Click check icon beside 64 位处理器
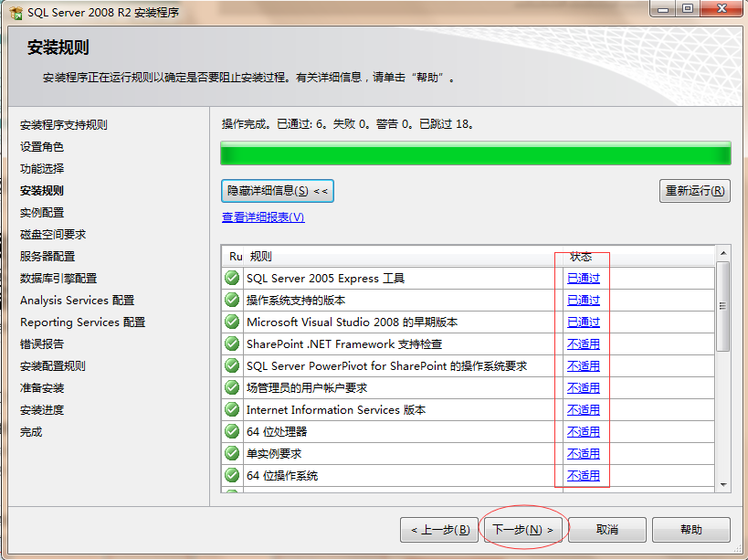The image size is (748, 560). click(232, 431)
